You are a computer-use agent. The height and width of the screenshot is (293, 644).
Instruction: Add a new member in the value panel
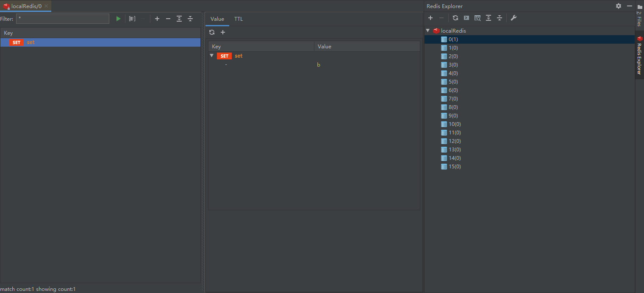tap(223, 32)
